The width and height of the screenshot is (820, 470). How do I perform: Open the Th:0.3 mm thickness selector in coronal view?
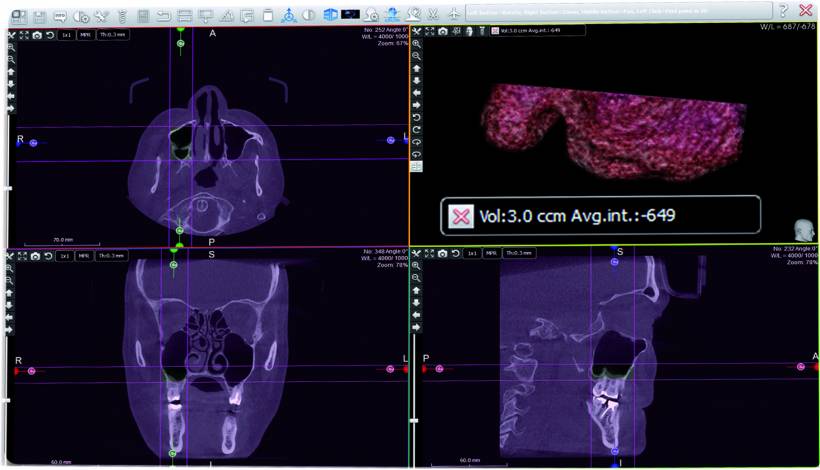[110, 256]
